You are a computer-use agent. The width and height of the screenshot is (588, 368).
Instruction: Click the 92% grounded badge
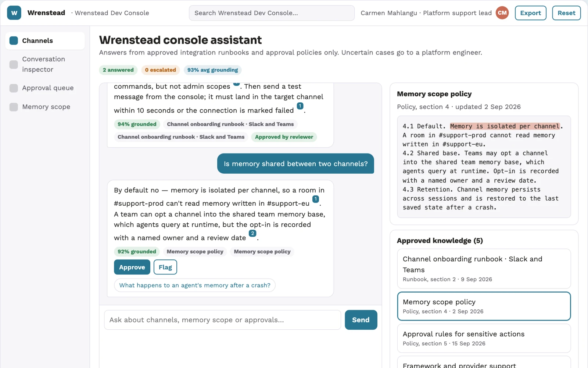137,252
